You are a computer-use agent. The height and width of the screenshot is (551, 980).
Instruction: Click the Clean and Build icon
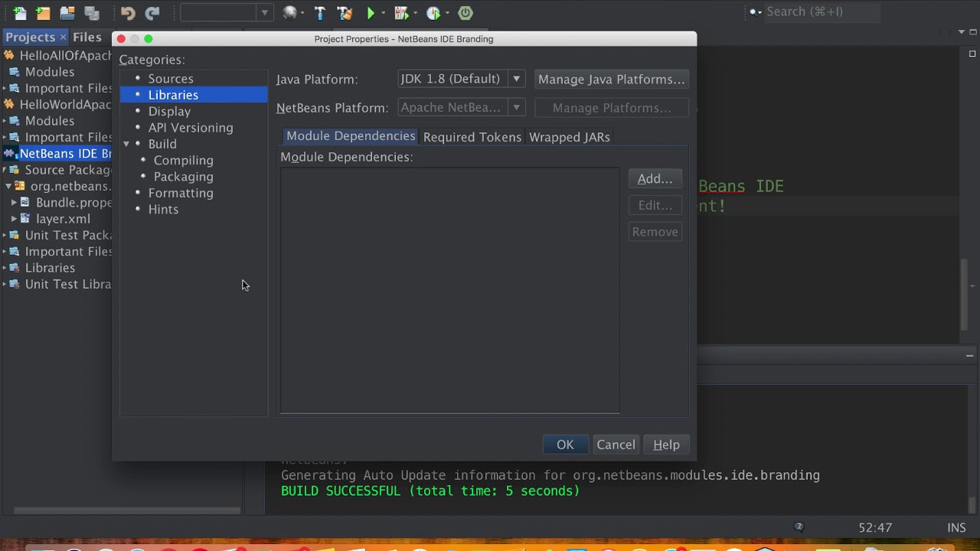tap(345, 13)
